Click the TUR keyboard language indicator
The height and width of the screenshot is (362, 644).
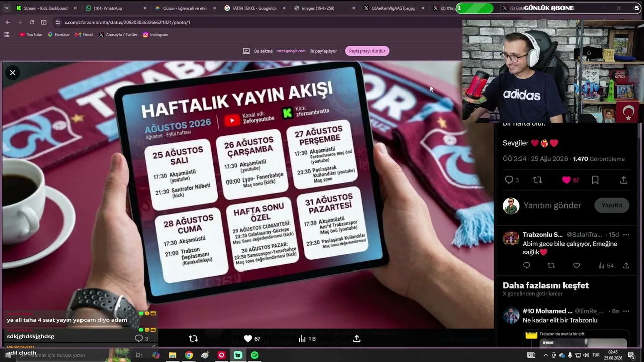pos(597,355)
